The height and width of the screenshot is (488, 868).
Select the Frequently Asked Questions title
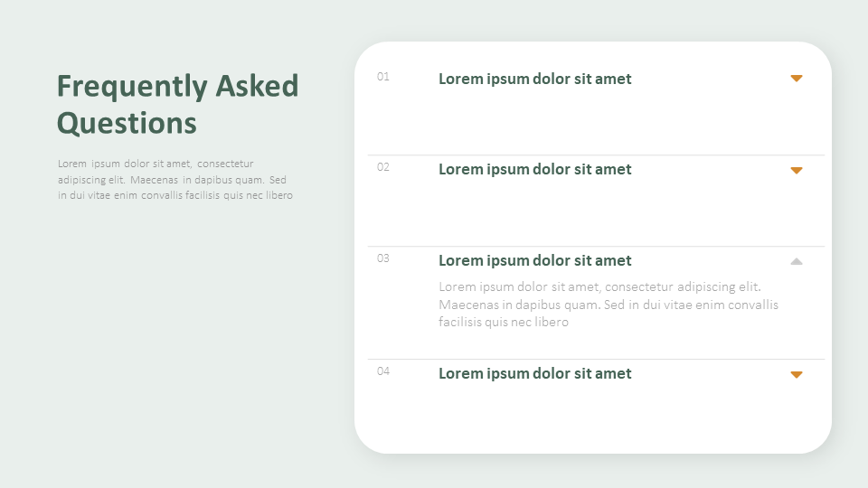[177, 104]
